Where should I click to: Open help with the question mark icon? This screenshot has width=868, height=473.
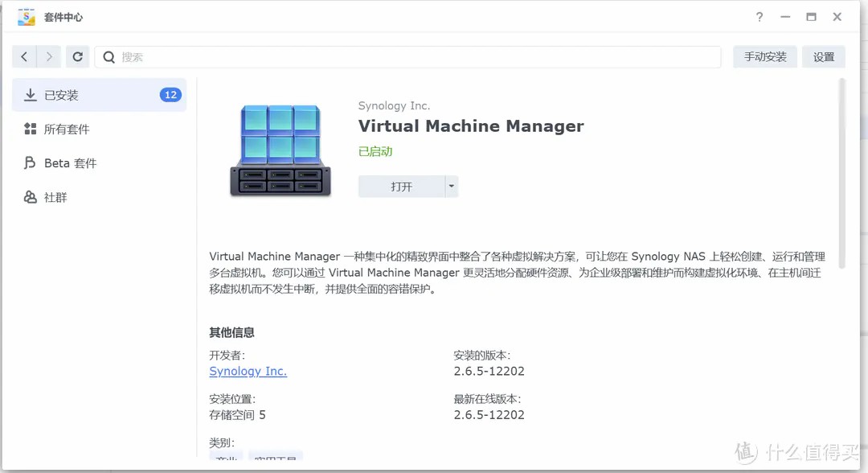(759, 17)
